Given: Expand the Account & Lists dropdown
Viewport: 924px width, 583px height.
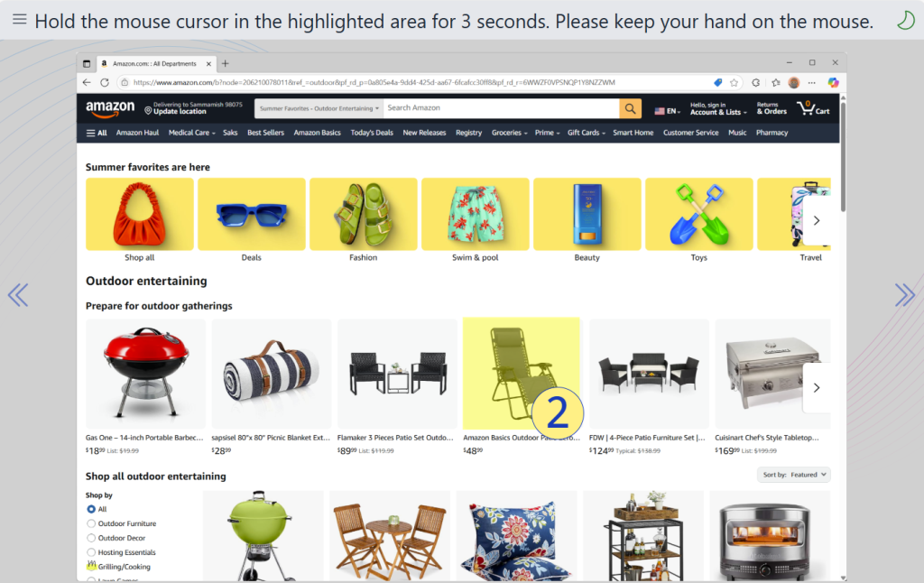Looking at the screenshot, I should (717, 108).
